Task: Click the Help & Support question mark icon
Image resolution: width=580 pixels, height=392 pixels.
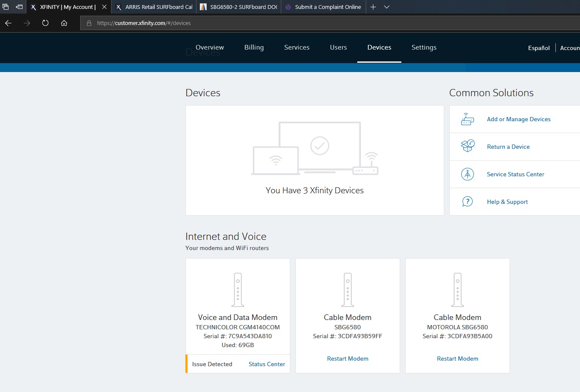Action: (467, 202)
